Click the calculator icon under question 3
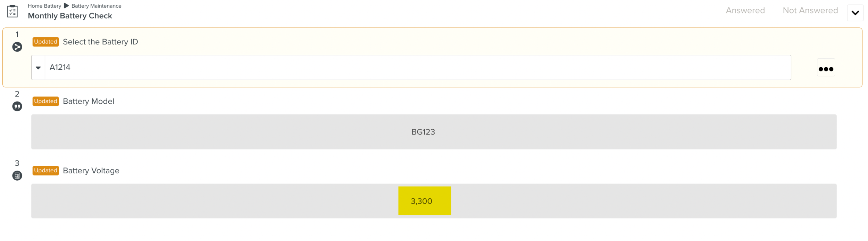The height and width of the screenshot is (241, 868). [17, 176]
